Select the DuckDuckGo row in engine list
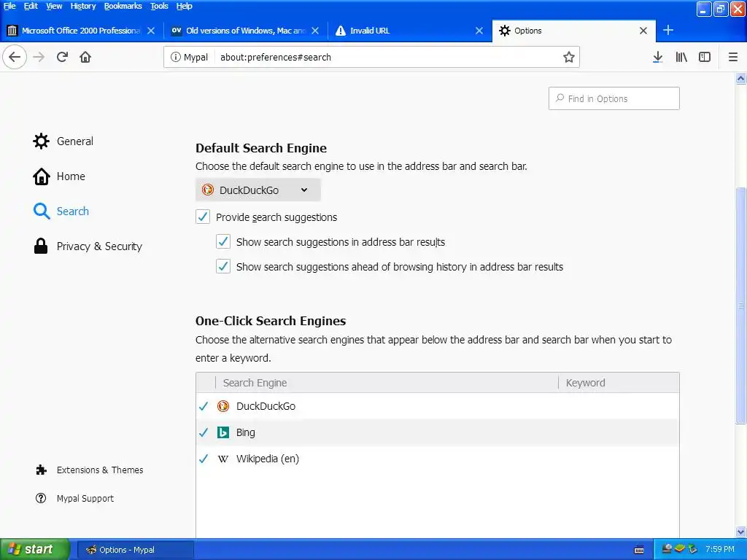Screen dimensions: 747x560 (x=438, y=406)
